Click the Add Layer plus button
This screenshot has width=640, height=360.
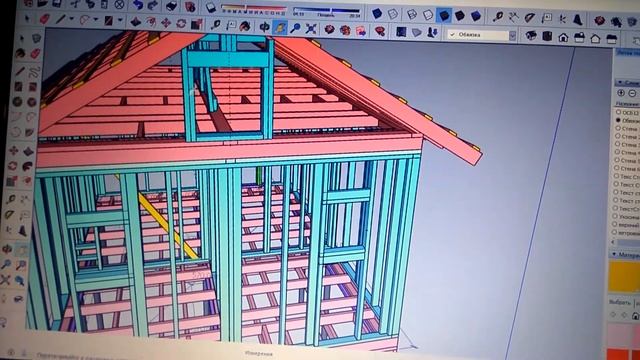621,93
